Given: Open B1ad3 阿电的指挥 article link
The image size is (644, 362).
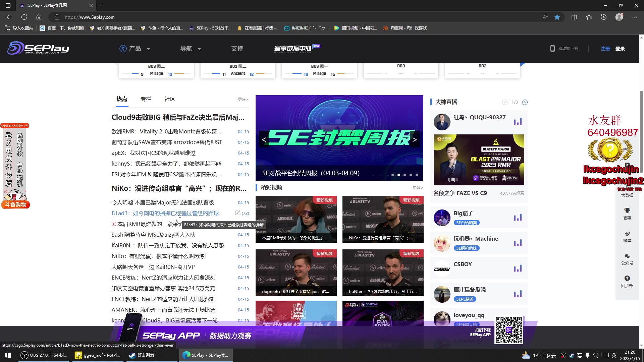Looking at the screenshot, I should click(165, 213).
